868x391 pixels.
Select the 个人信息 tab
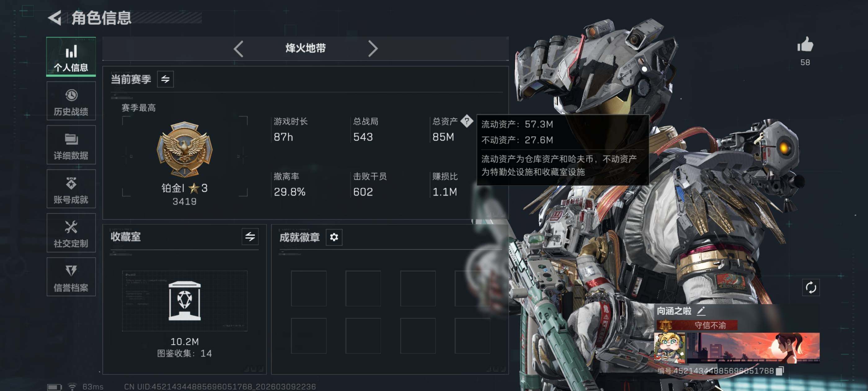(71, 56)
